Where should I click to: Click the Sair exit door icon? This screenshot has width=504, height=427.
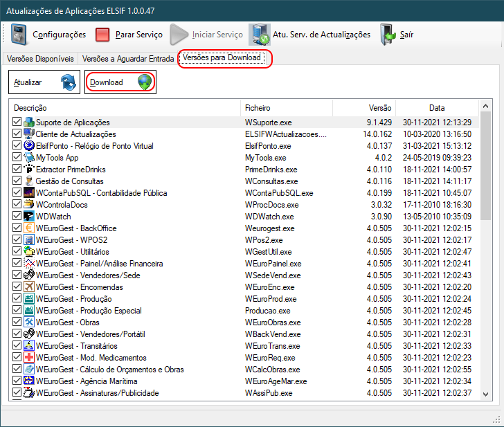(x=387, y=35)
